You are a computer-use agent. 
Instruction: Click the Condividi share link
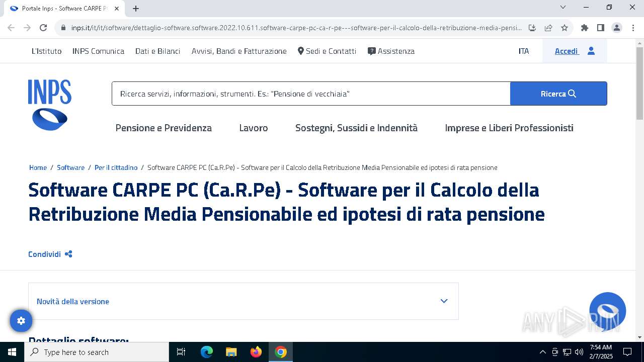pyautogui.click(x=50, y=254)
